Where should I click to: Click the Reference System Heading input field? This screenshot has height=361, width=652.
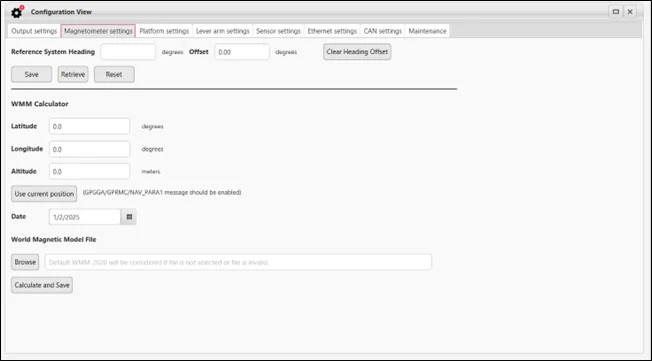(x=128, y=52)
